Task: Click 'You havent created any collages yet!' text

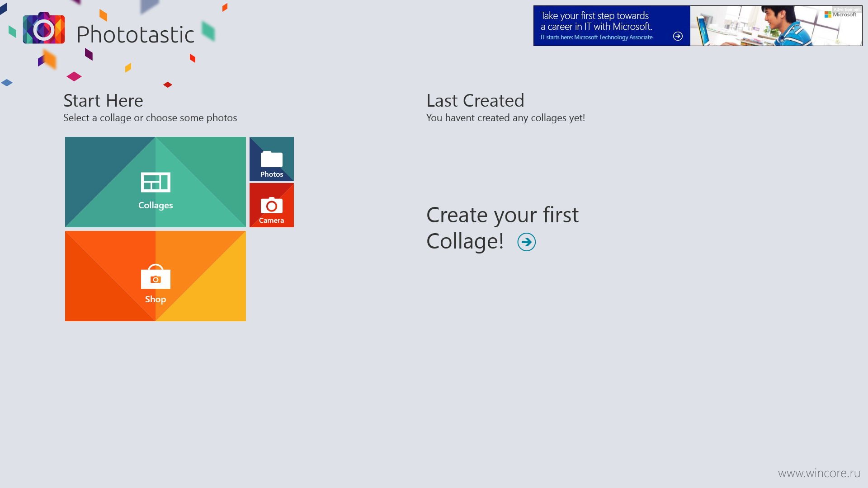Action: coord(505,118)
